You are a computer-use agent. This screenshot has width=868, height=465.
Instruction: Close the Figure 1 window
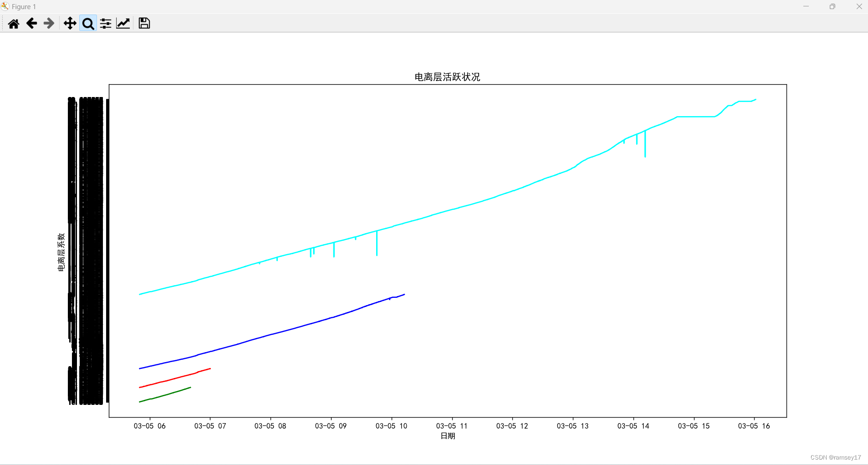(x=859, y=6)
